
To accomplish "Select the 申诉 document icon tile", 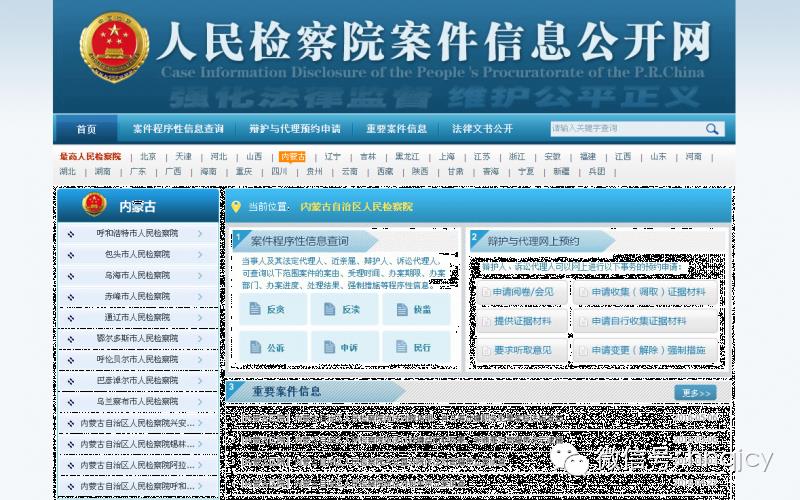I will (345, 348).
